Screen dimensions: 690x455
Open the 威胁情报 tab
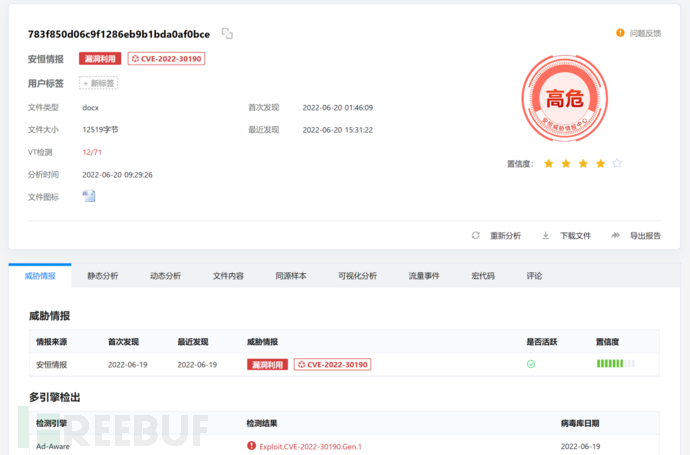[40, 276]
